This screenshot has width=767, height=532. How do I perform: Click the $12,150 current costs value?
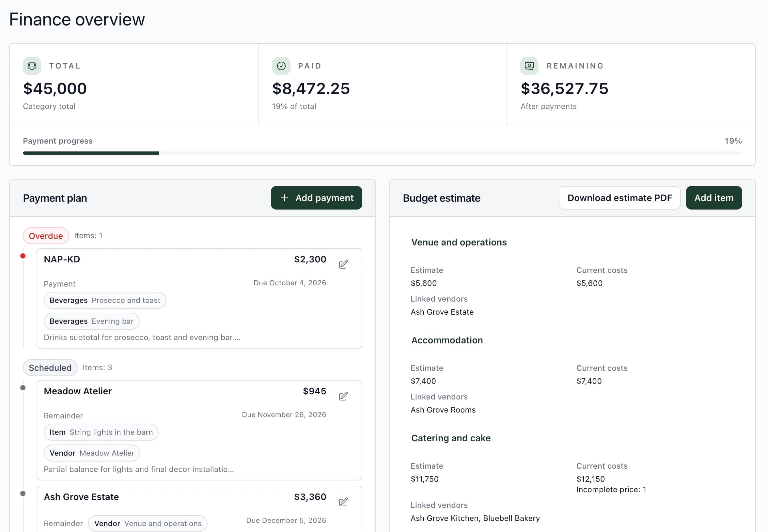tap(590, 479)
